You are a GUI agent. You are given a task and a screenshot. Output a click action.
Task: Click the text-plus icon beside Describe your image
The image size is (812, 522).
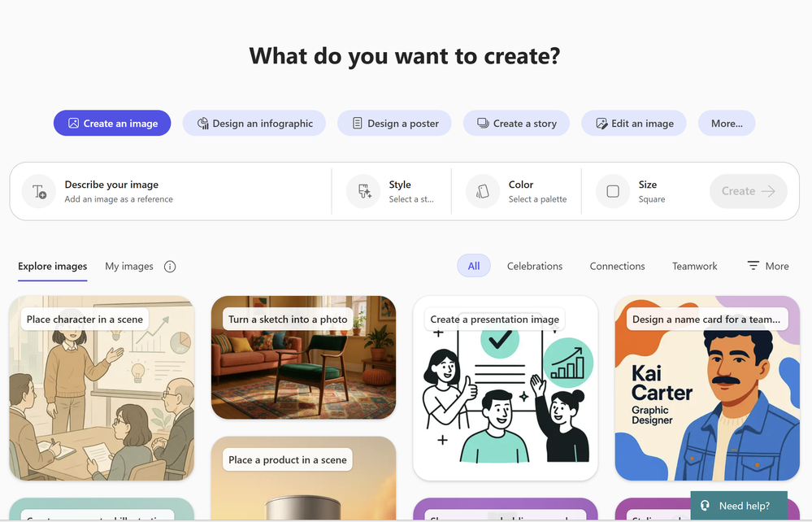tap(39, 192)
